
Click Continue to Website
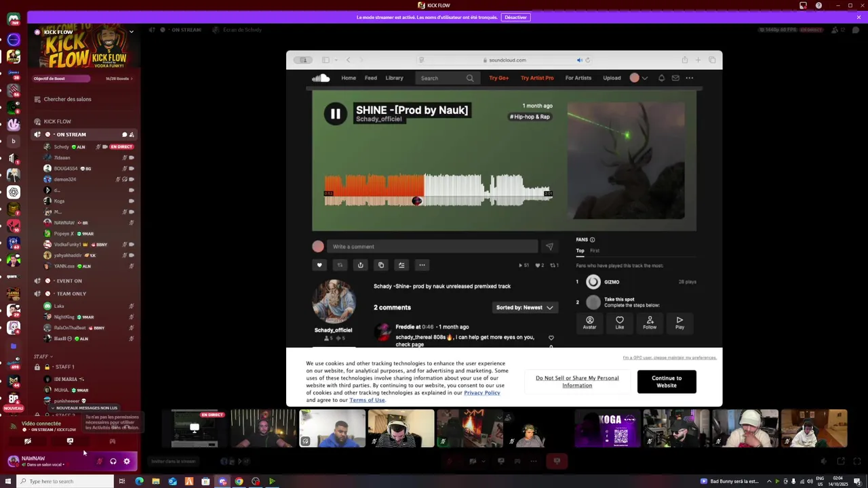[x=667, y=382]
